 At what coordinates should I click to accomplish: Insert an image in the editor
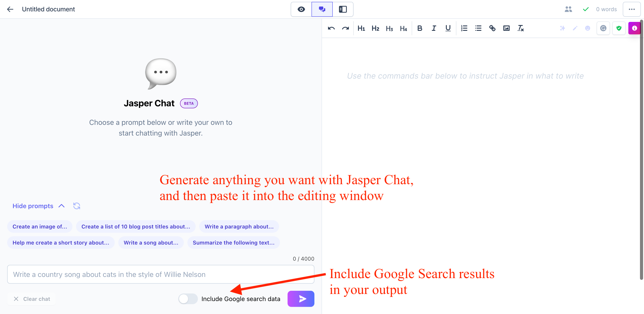pos(506,28)
